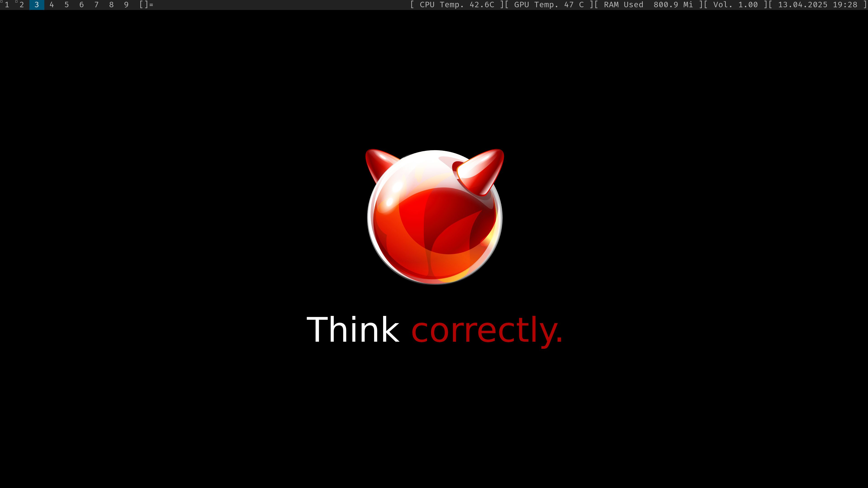Click the CPU Temp status block
This screenshot has width=868, height=488.
coord(457,5)
